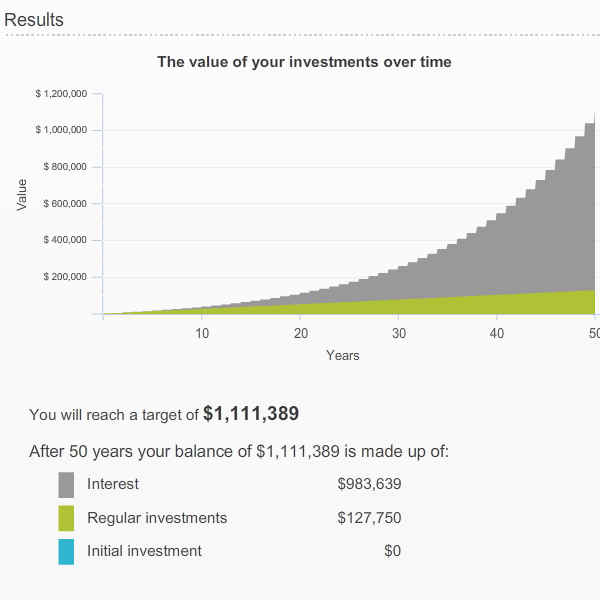The image size is (600, 600).
Task: Click the $983,639 interest amount
Action: (369, 484)
